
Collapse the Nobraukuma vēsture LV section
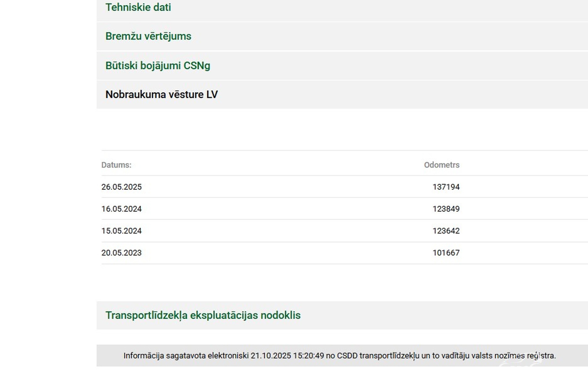click(161, 95)
